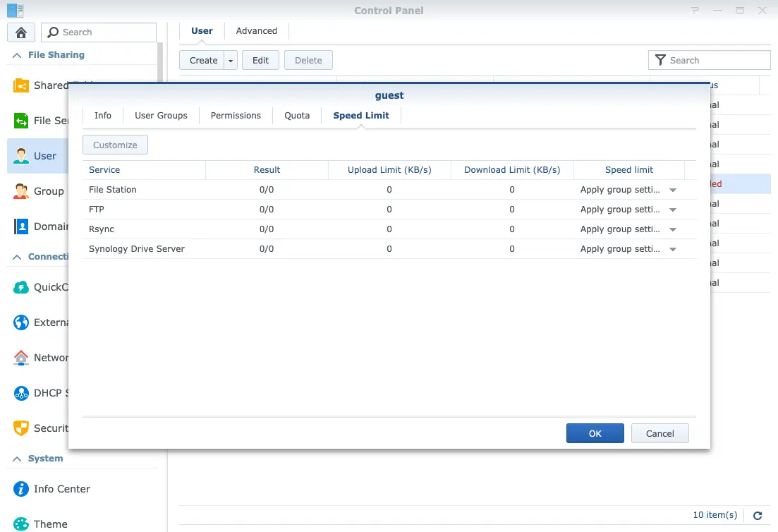The image size is (778, 532).
Task: Switch to the Permissions tab
Action: (236, 116)
